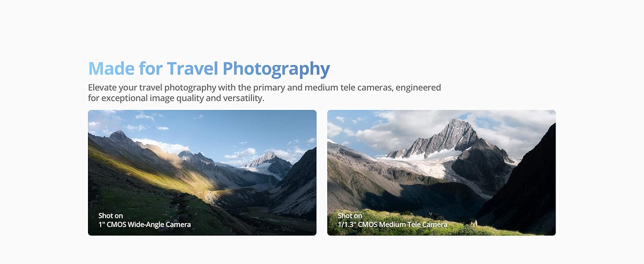The height and width of the screenshot is (264, 644).
Task: Click the word 'Made' in the heading
Action: (x=111, y=69)
